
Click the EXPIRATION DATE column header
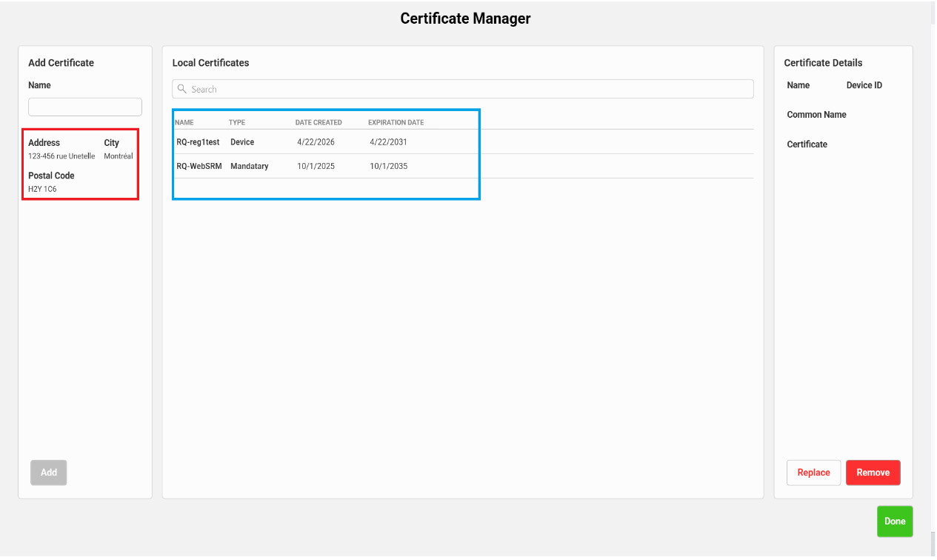tap(396, 122)
